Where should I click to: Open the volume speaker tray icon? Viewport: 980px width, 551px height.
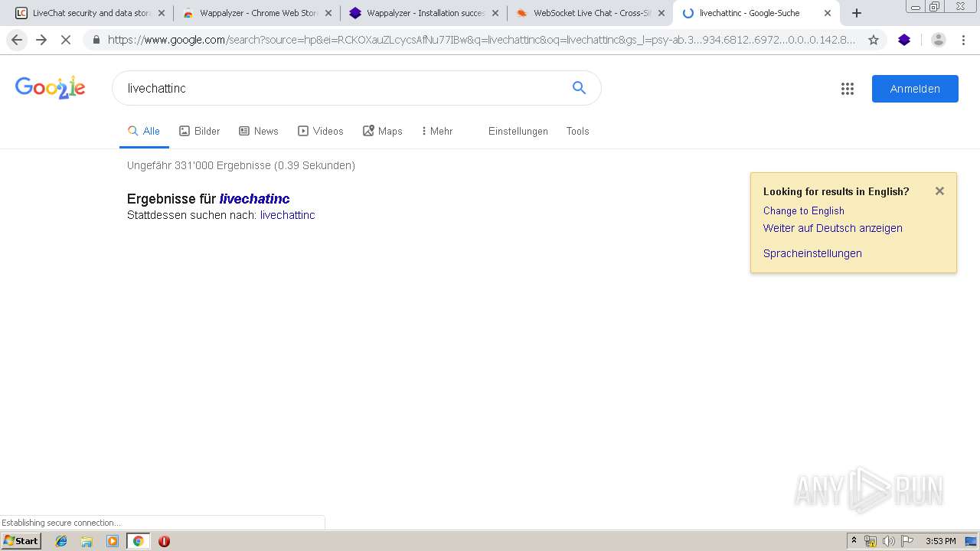click(x=888, y=541)
